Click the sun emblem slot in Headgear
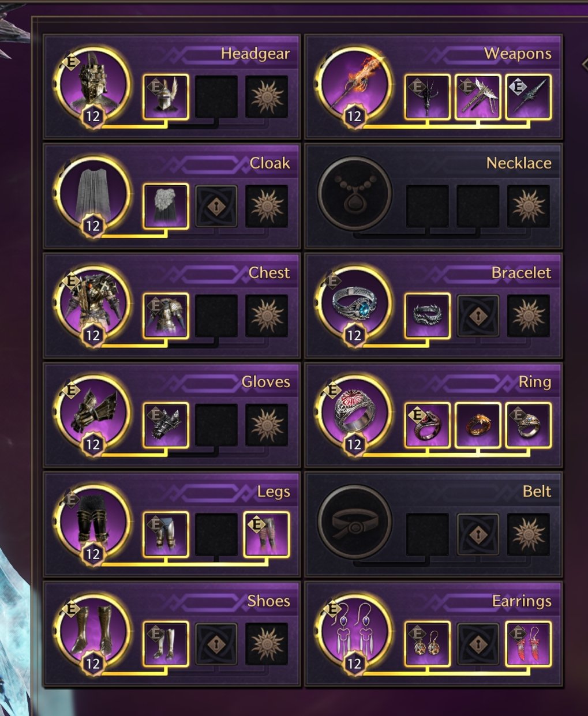The image size is (588, 716). pyautogui.click(x=267, y=97)
